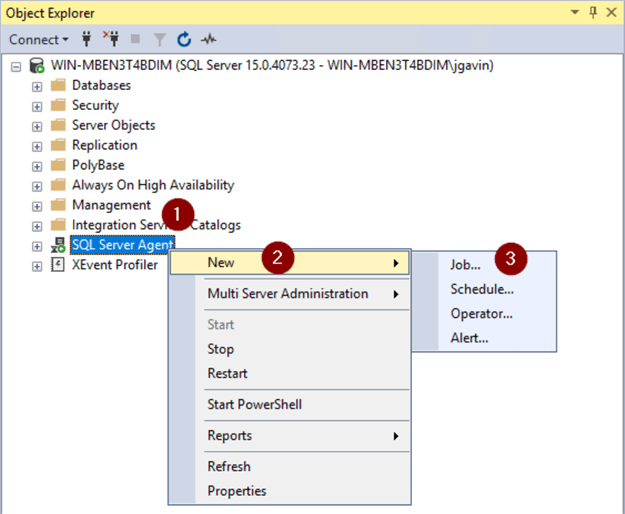Select the word Catalogs in Integration Services row

point(216,225)
